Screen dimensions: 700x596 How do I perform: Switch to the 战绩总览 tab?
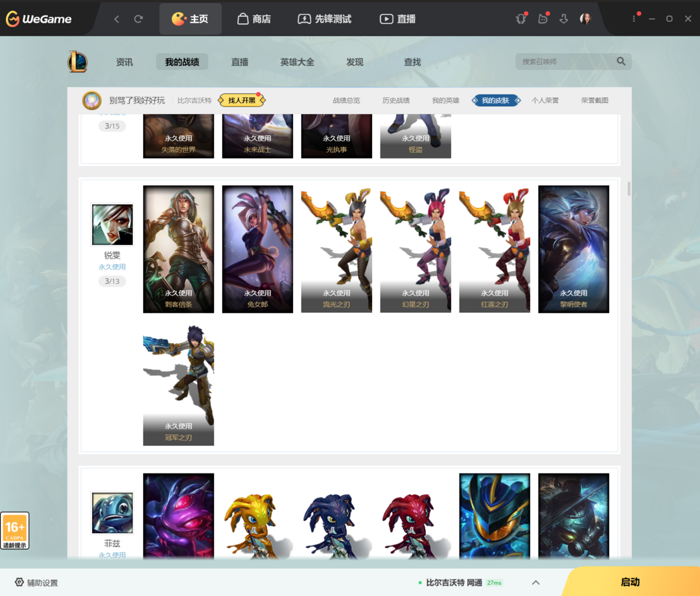(346, 100)
